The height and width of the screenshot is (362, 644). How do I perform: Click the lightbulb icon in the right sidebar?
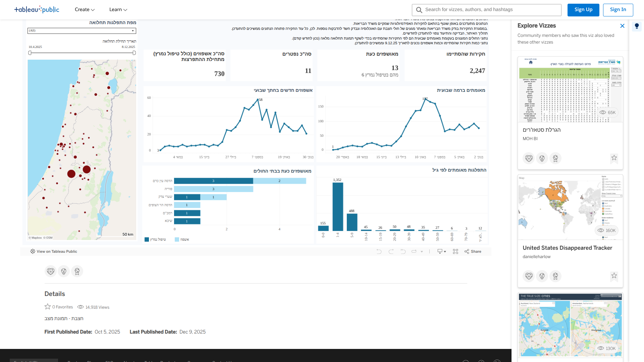pyautogui.click(x=637, y=26)
